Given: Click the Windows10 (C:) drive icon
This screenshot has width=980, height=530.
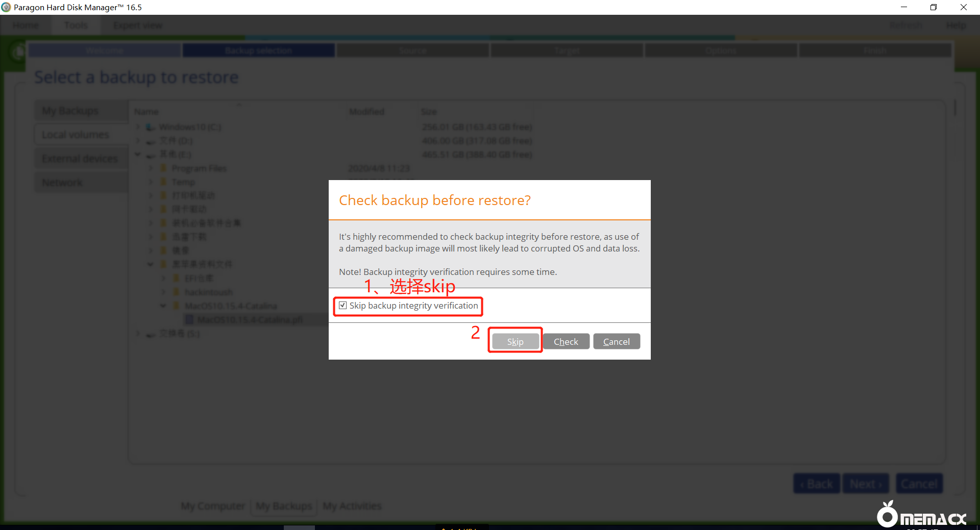Looking at the screenshot, I should (x=151, y=127).
